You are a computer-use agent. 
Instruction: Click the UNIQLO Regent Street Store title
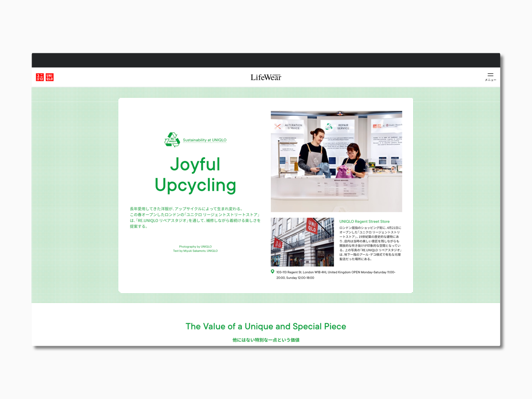(364, 221)
